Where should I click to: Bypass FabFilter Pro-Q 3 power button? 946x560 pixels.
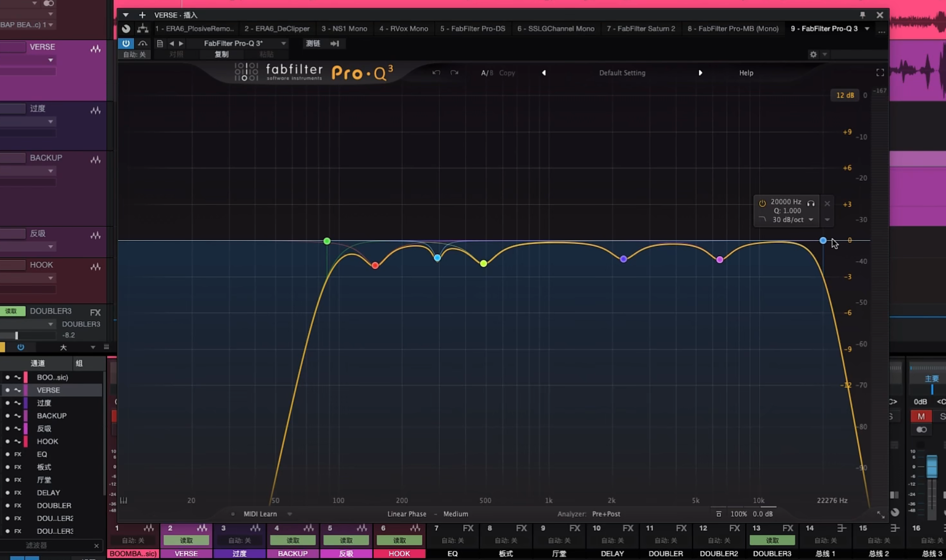[x=126, y=43]
